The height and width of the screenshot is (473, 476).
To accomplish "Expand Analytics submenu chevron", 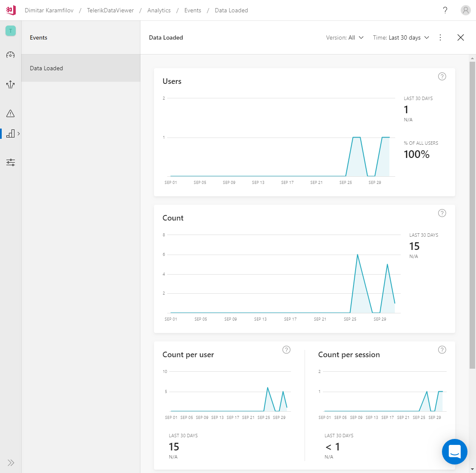I will coord(19,134).
